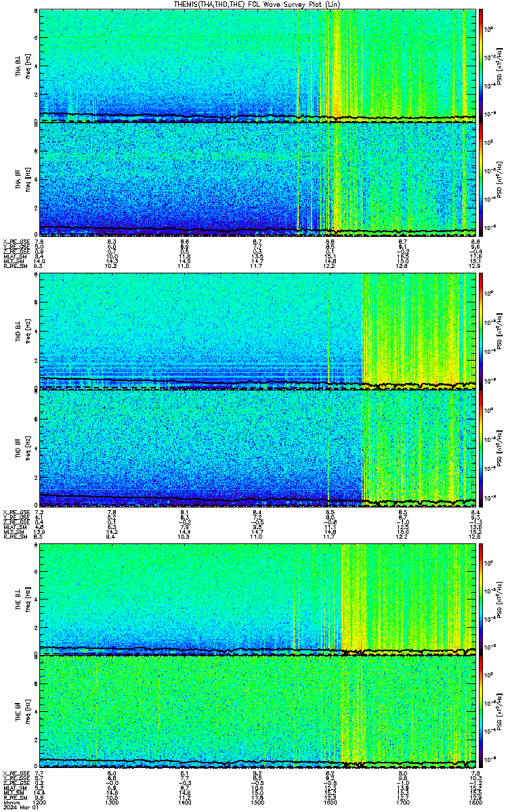The height and width of the screenshot is (812, 508).
Task: Click the 1400 time tick label
Action: click(184, 801)
